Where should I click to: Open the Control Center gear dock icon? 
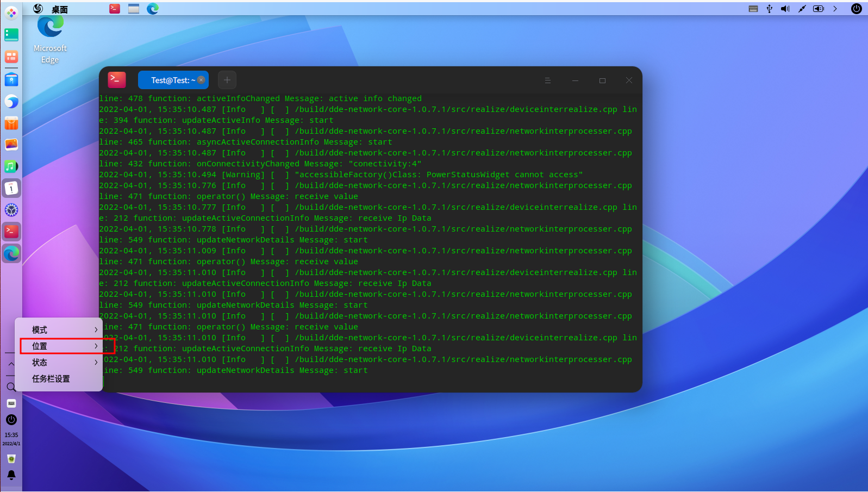[x=11, y=210]
